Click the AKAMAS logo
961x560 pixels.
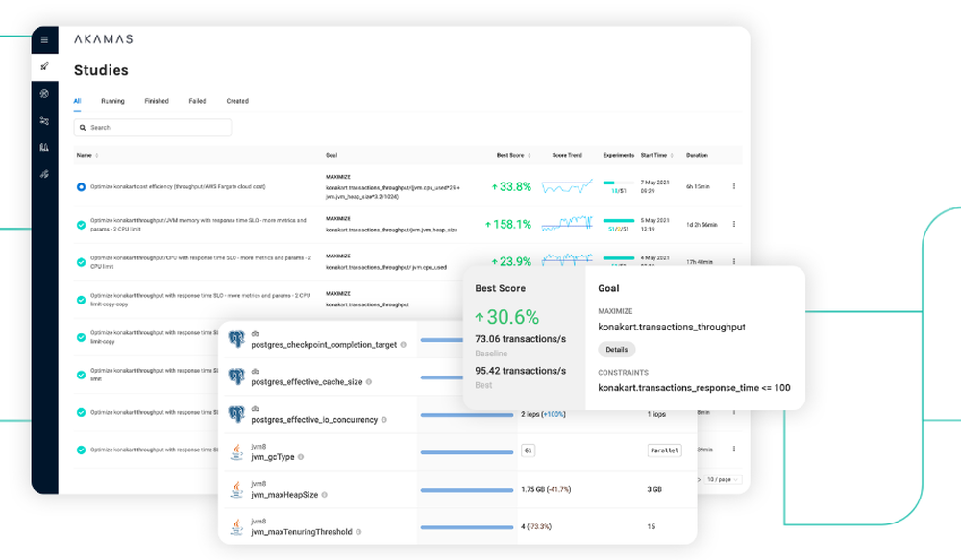coord(103,39)
